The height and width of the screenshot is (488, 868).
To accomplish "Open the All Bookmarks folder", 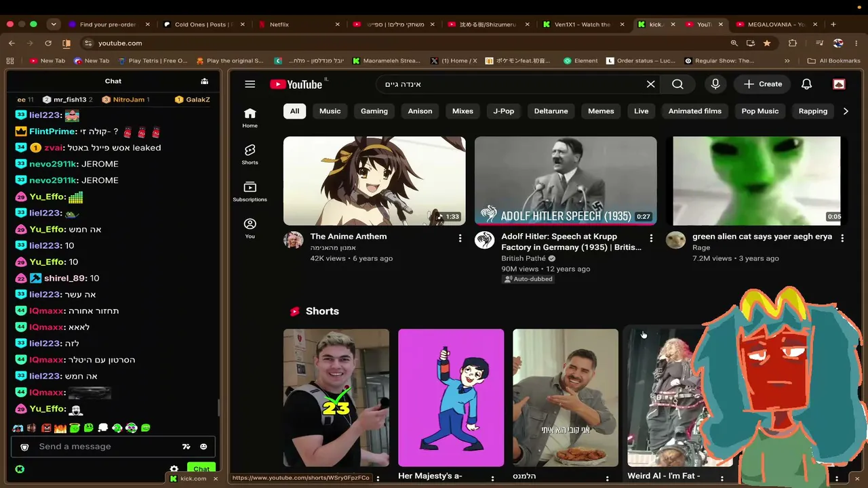I will 835,60.
